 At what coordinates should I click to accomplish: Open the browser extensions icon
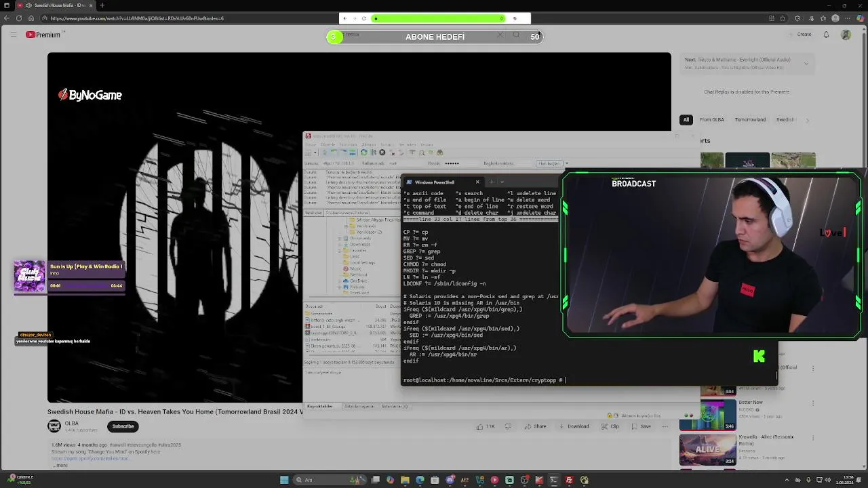click(797, 18)
